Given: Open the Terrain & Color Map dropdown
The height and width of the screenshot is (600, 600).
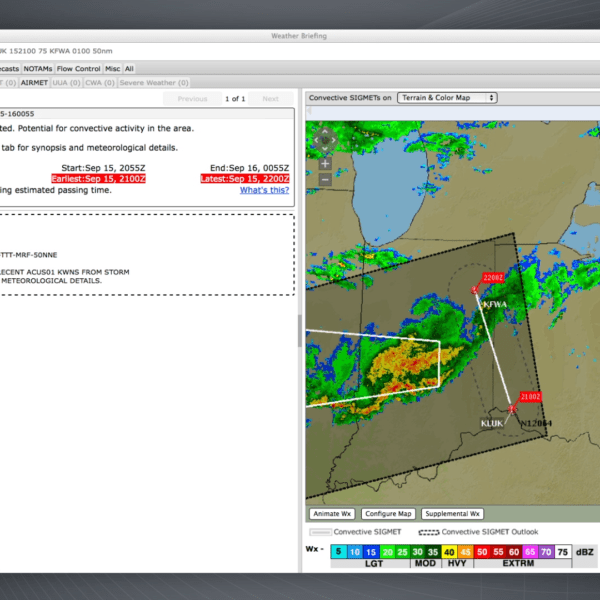Looking at the screenshot, I should pos(447,98).
